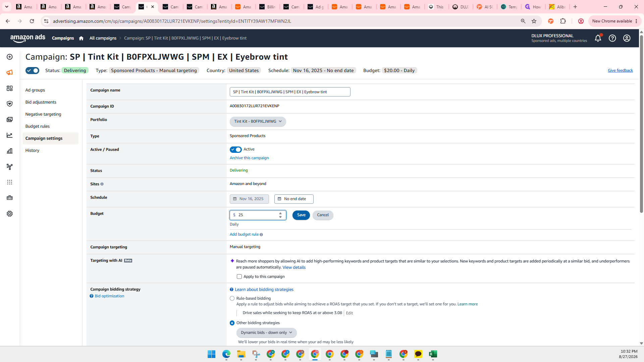
Task: Open the help question mark icon in header
Action: (x=612, y=38)
